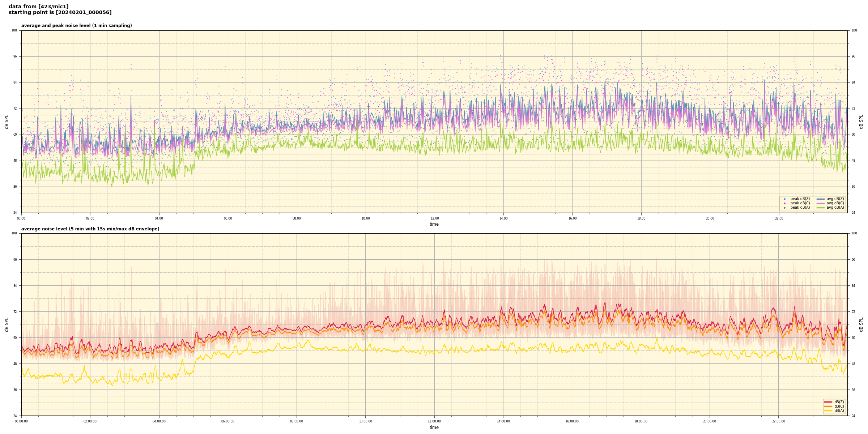Click the 12:00 tick on the upper chart
Viewport: 868px width, 434px height.
click(x=434, y=218)
